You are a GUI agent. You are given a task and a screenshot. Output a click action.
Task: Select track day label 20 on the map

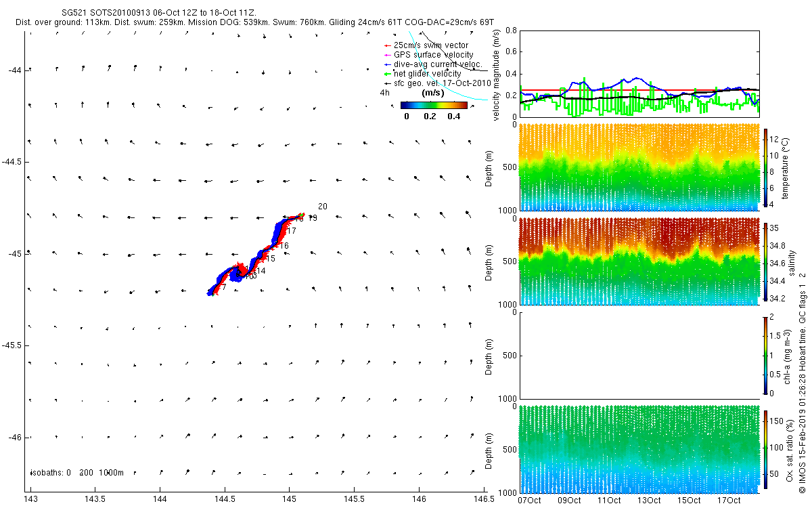click(x=322, y=207)
